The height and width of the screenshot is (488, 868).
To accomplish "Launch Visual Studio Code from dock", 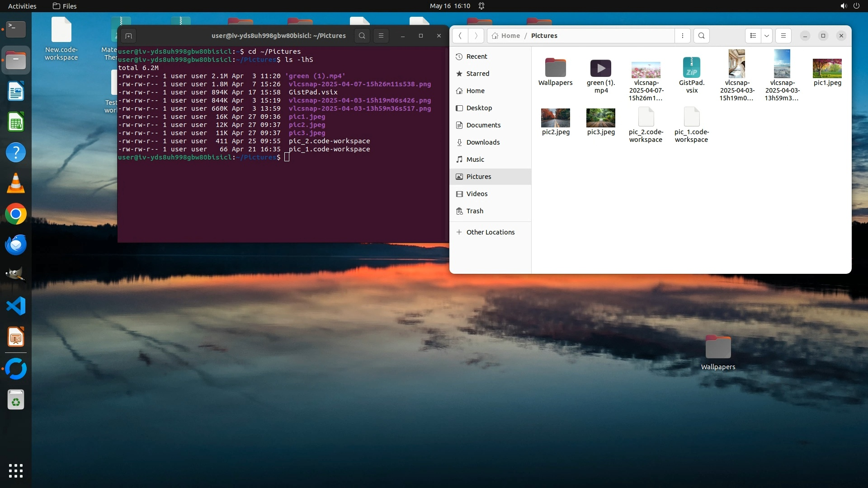I will 16,306.
